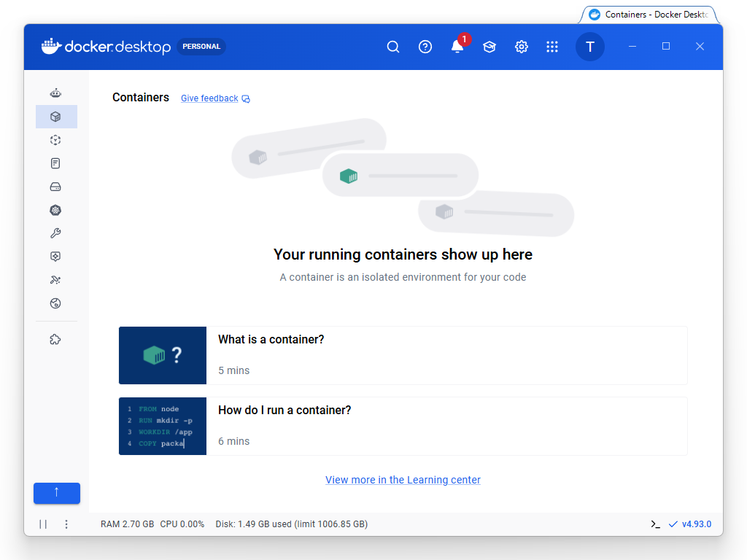Open the account avatar labeled T
747x560 pixels.
click(589, 47)
